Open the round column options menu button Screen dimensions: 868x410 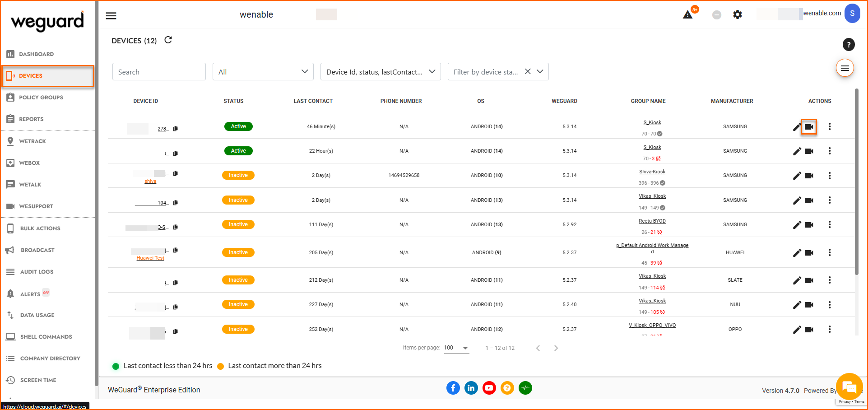[845, 68]
